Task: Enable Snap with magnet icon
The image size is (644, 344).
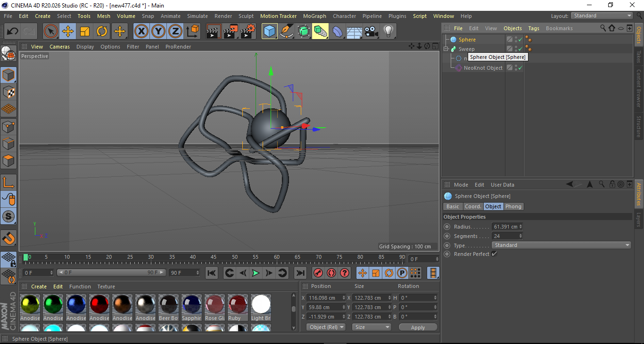Action: point(8,238)
